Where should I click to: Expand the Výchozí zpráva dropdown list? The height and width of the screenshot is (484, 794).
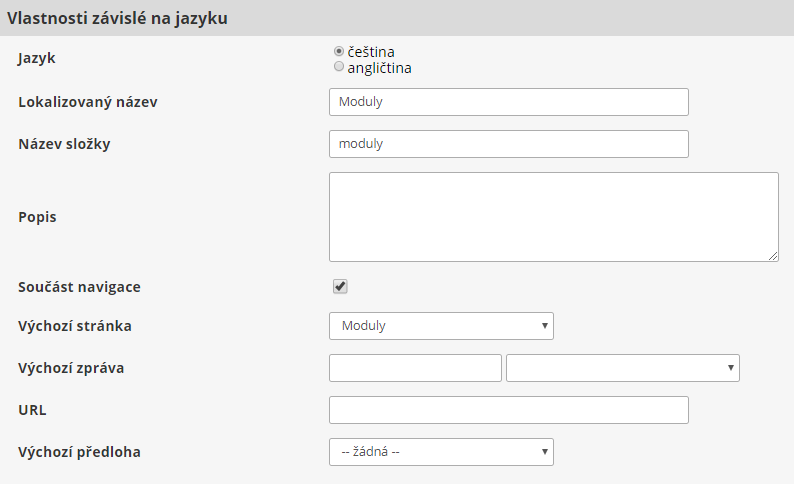click(622, 368)
